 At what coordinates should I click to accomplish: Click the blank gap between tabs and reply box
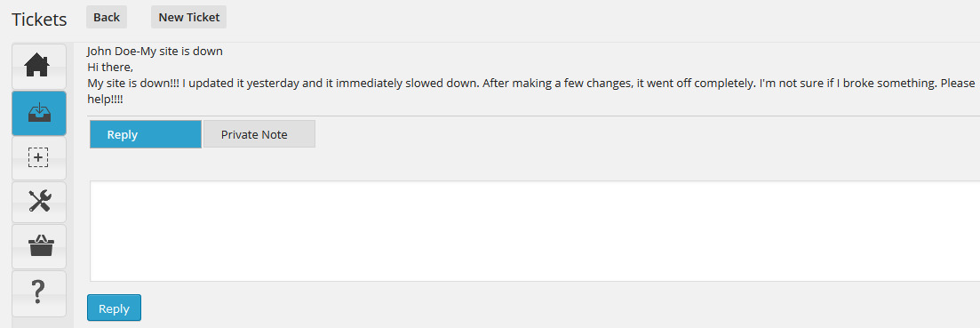tap(533, 164)
